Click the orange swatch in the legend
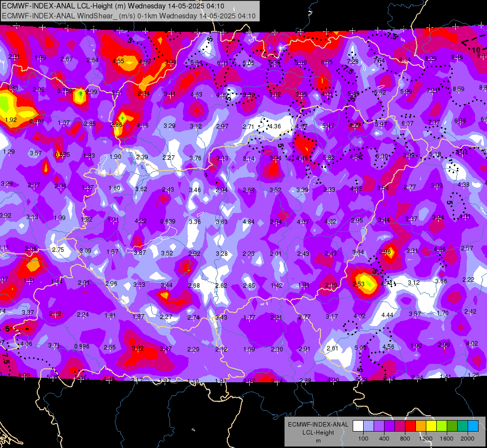The height and width of the screenshot is (448, 487). (421, 426)
